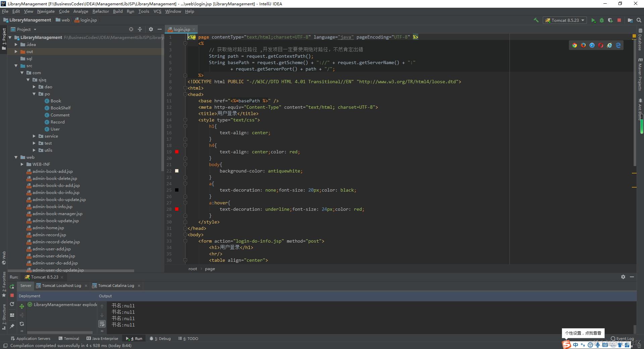Collapse the po package
The width and height of the screenshot is (644, 349).
[34, 94]
